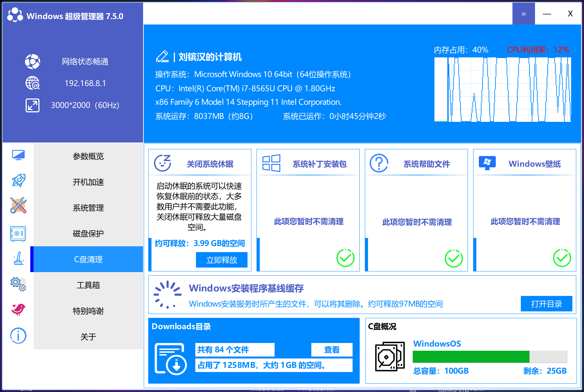Screen dimensions: 584x392
Task: Click the pink bird icon for 特别鸣谢
Action: tap(18, 309)
